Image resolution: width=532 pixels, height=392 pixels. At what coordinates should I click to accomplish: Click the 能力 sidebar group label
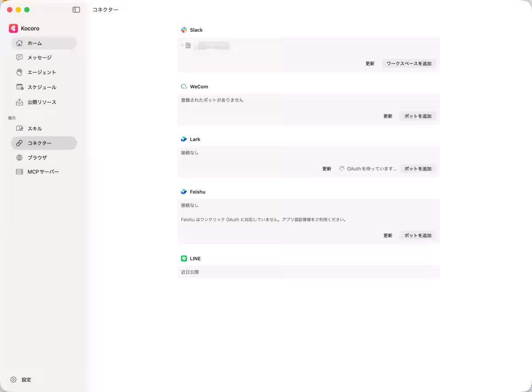[x=12, y=118]
